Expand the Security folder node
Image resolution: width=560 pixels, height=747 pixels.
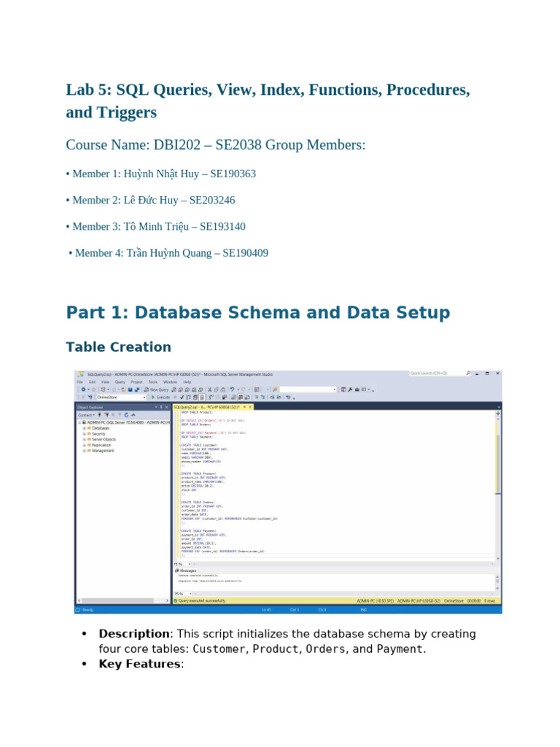(x=84, y=433)
